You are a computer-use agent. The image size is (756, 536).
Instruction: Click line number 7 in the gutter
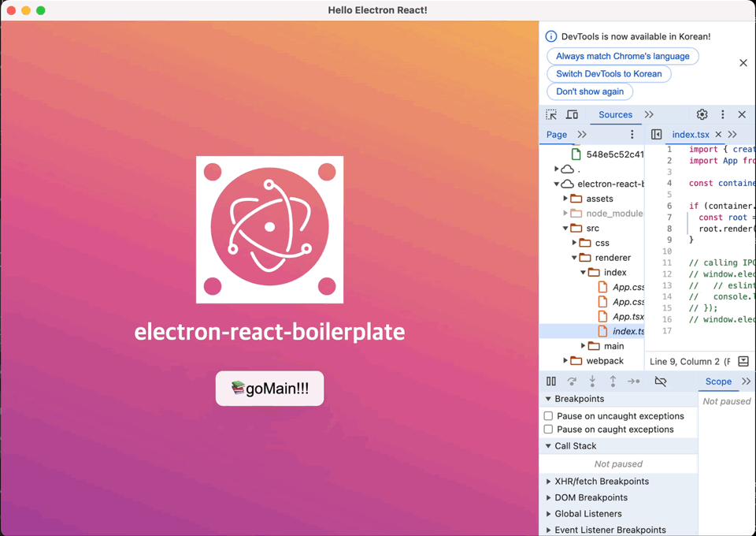click(669, 217)
